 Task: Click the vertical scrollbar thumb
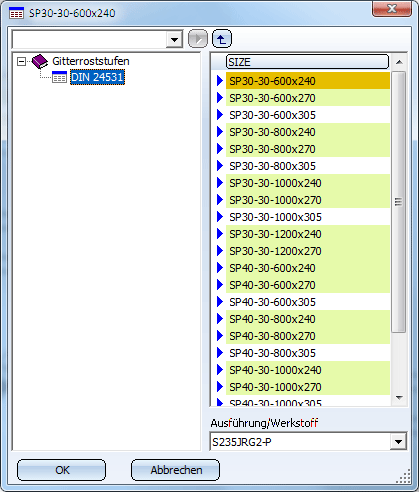pos(399,202)
